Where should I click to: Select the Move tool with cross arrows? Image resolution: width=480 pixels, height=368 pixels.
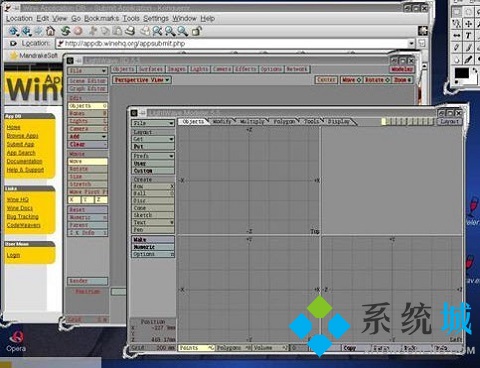tap(468, 24)
